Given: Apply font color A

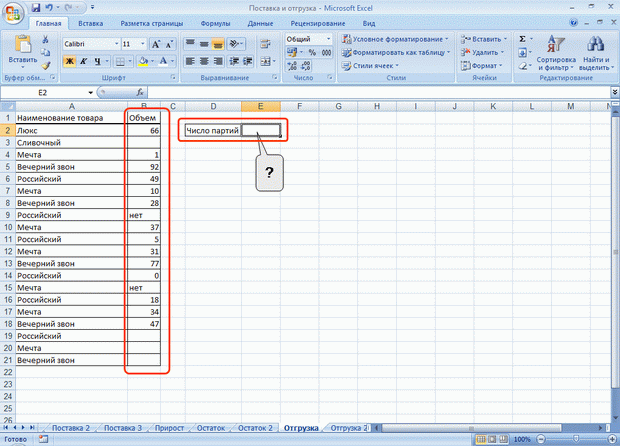Looking at the screenshot, I should click(x=163, y=61).
